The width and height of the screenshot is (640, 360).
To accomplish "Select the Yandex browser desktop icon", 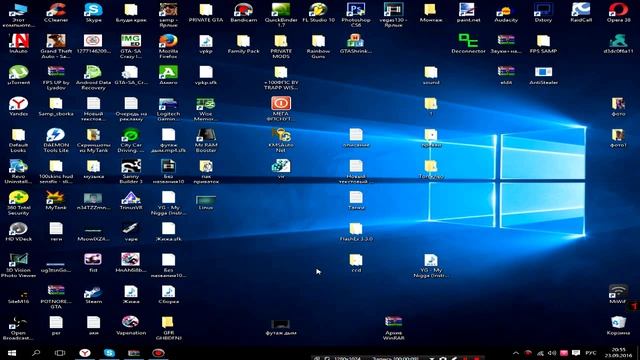I will coord(18,106).
